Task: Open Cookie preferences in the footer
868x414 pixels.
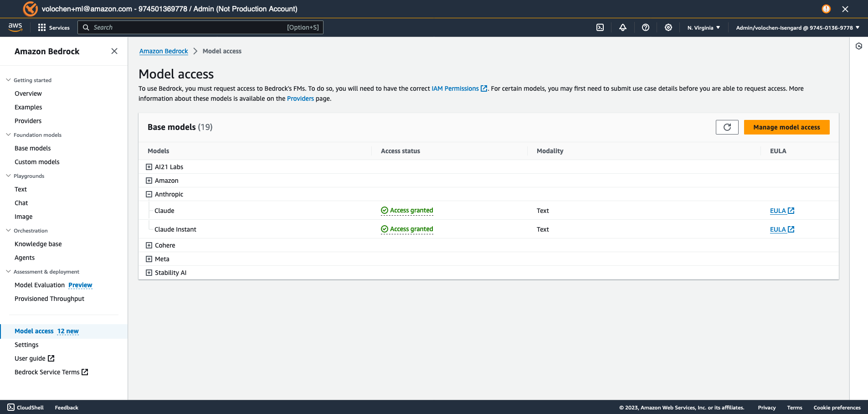Action: 837,408
